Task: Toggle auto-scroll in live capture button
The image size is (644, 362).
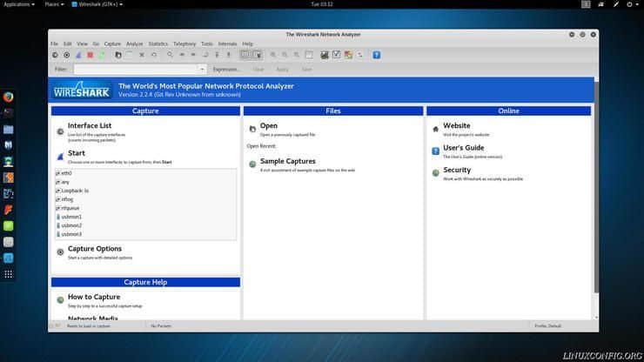Action: [257, 55]
